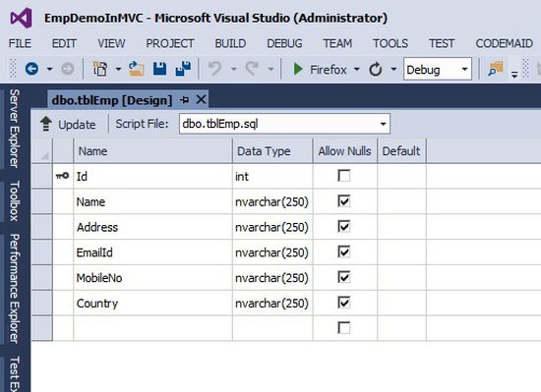Click the Open File folder icon

coord(136,69)
